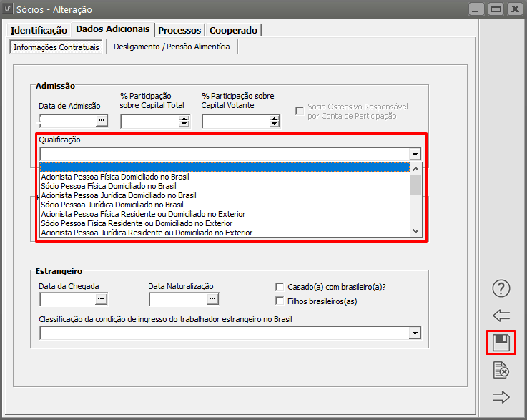Open the help question mark icon
The width and height of the screenshot is (527, 420).
point(501,288)
